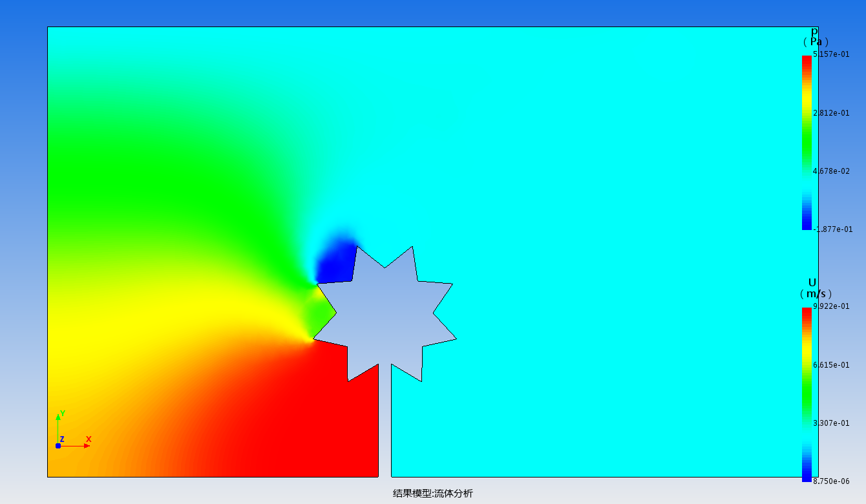Screen dimensions: 866x504
Task: Click the velocity U color legend bar
Action: coord(807,394)
